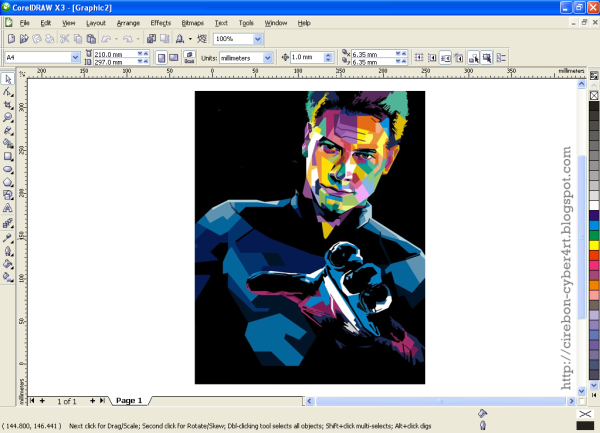Toggle Dynamic Guides

click(458, 58)
